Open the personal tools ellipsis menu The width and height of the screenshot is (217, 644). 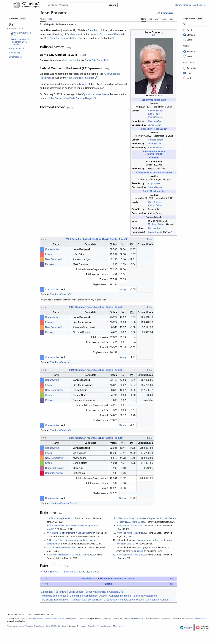click(x=208, y=5)
